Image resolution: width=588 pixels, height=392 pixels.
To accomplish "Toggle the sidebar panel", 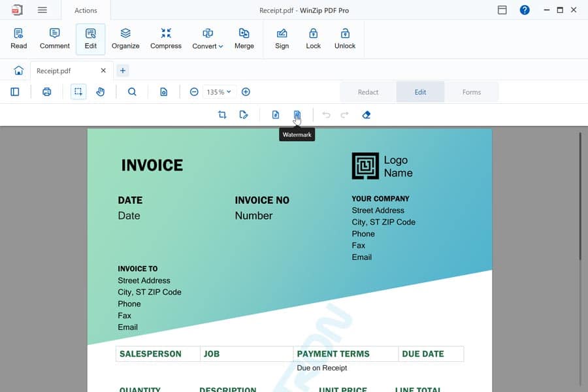I will (x=15, y=92).
